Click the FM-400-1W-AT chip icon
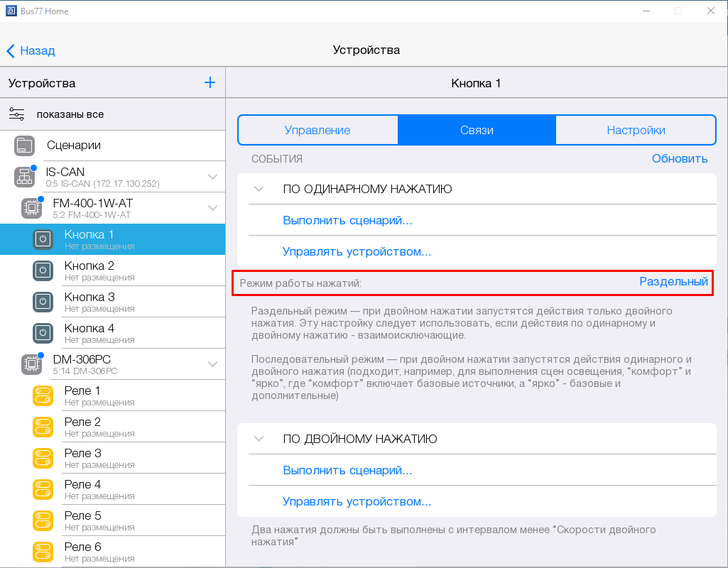 pos(31,208)
